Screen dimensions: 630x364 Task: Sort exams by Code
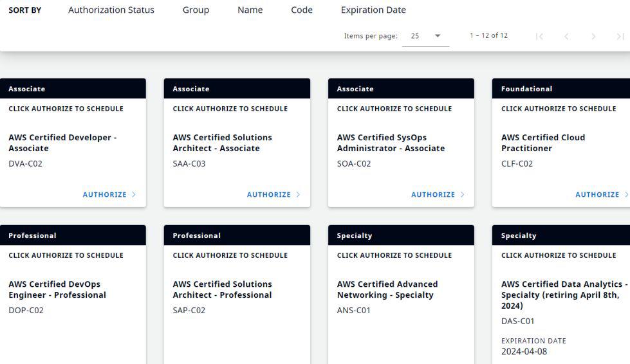click(302, 10)
